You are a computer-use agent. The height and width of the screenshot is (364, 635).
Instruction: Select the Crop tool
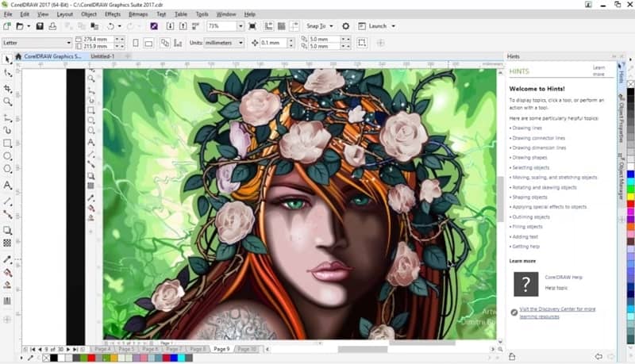7,89
